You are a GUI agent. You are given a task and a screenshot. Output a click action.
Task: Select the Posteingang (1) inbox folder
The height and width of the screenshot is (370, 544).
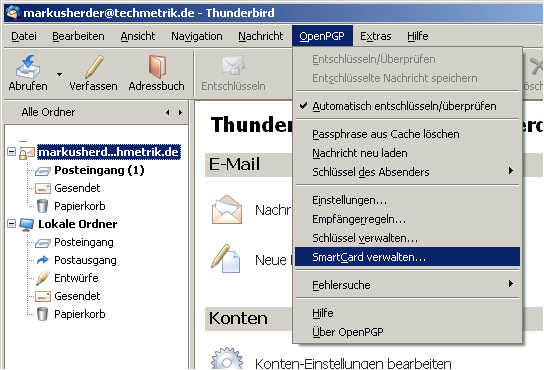click(99, 170)
